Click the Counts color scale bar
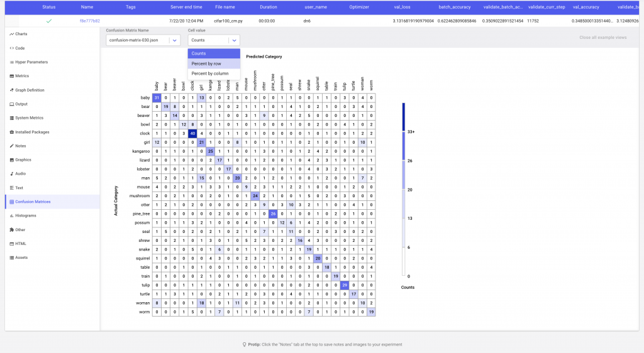This screenshot has height=353, width=644. click(x=404, y=188)
